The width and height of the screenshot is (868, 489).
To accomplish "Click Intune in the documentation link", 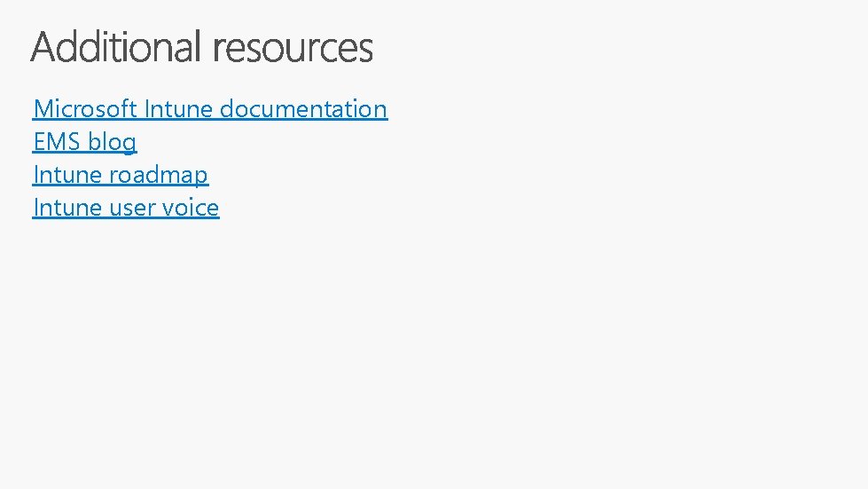I will [178, 108].
